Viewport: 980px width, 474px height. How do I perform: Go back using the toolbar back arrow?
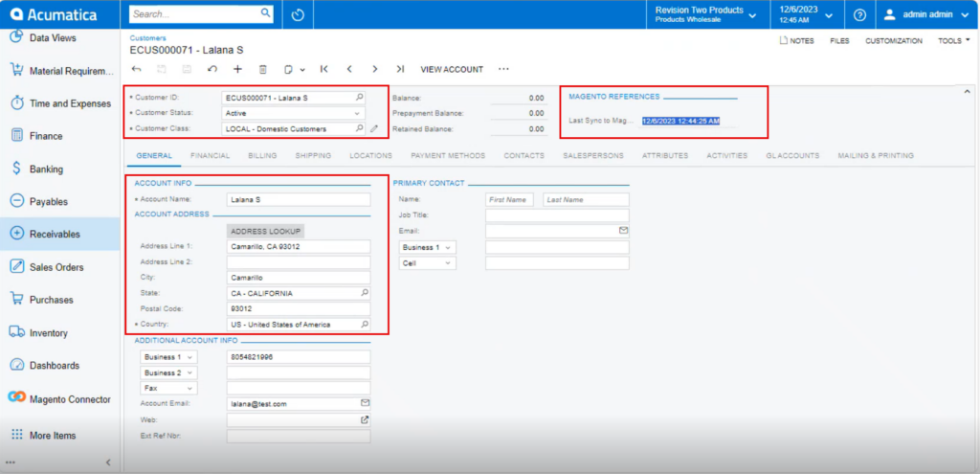[x=137, y=69]
